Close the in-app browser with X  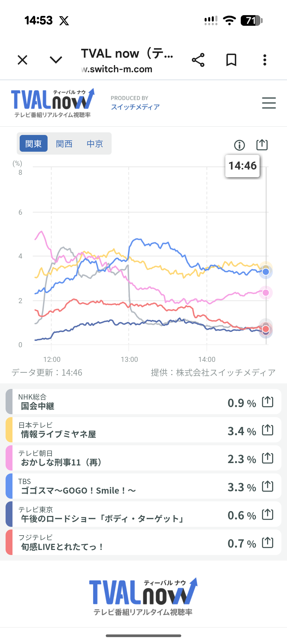(23, 60)
